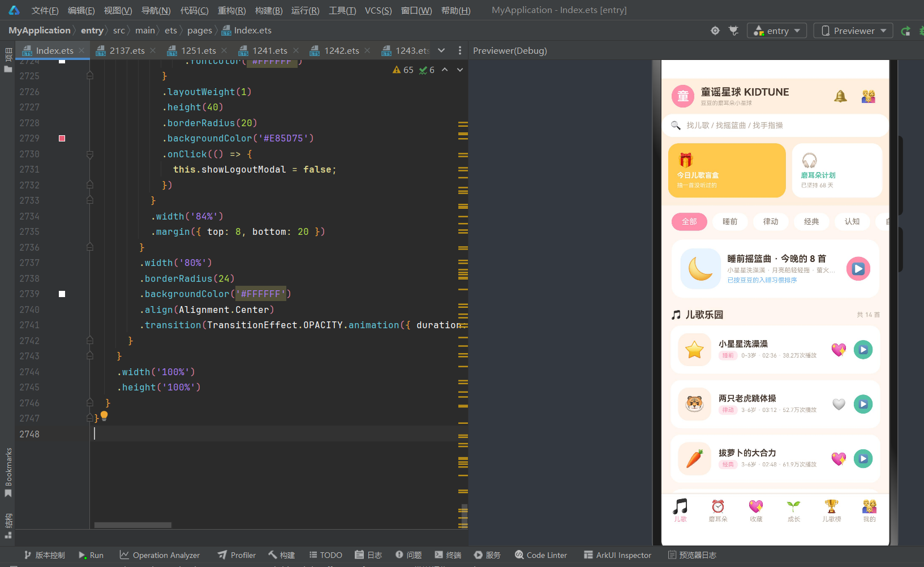Toggle favorite heart for 拔萝卜的大合力
924x567 pixels.
(x=839, y=459)
